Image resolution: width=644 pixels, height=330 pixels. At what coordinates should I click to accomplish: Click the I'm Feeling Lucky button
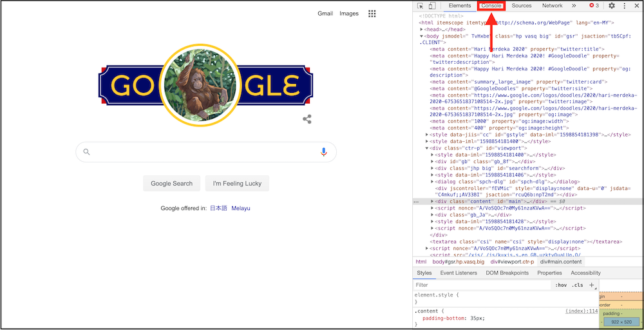237,183
